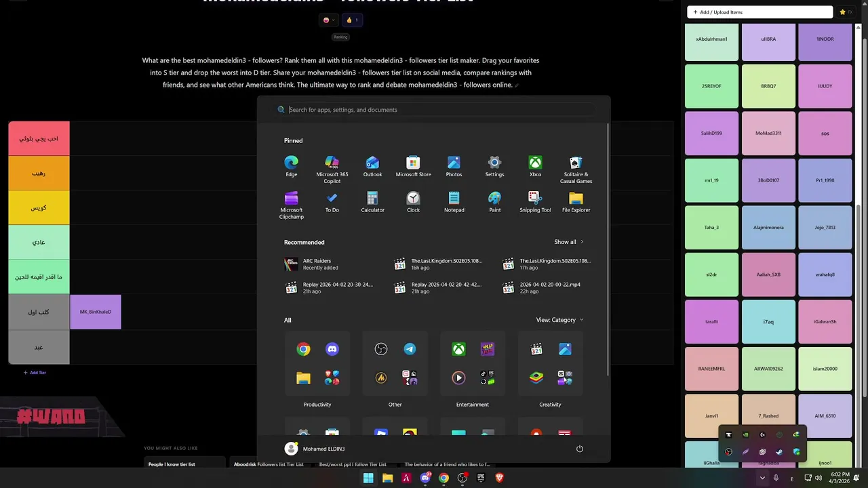868x488 pixels.
Task: Launch Microsoft Clipchamp
Action: [x=291, y=205]
